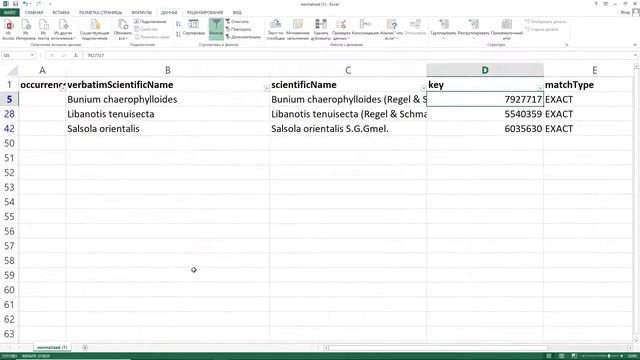This screenshot has width=640, height=360.
Task: Switch to the Review tab
Action: (x=205, y=13)
